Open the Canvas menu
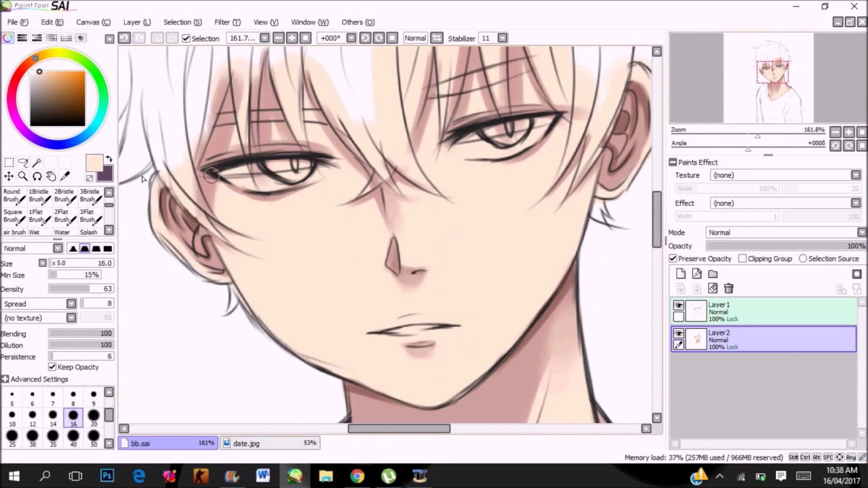The image size is (868, 488). point(93,22)
